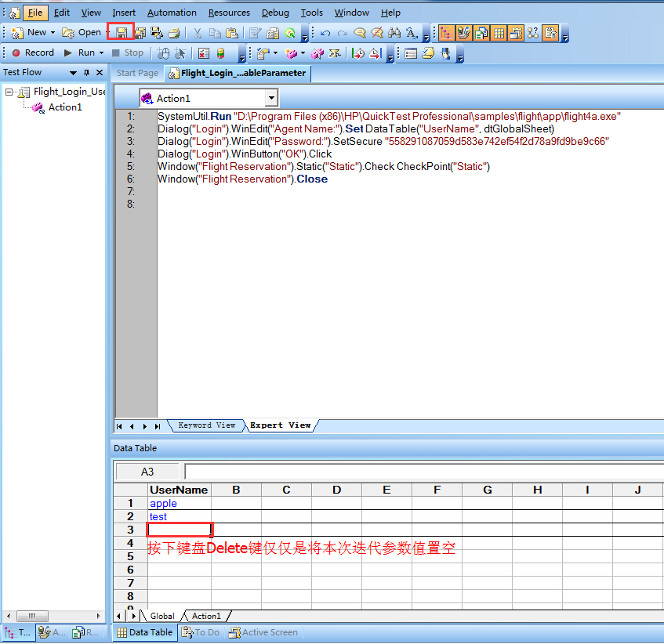Image resolution: width=664 pixels, height=644 pixels.
Task: Click the Find binoculars icon
Action: 394,33
